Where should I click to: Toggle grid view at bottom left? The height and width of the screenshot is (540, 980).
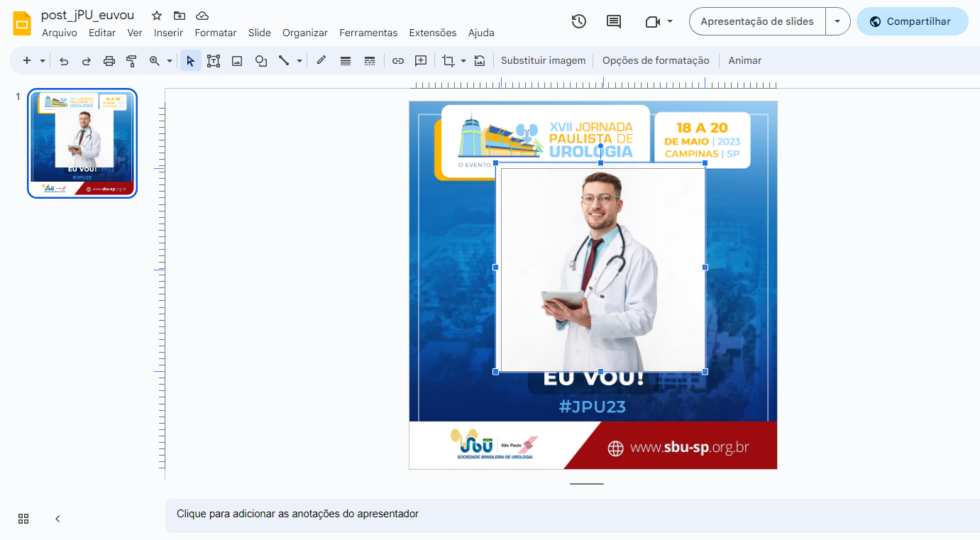coord(23,519)
